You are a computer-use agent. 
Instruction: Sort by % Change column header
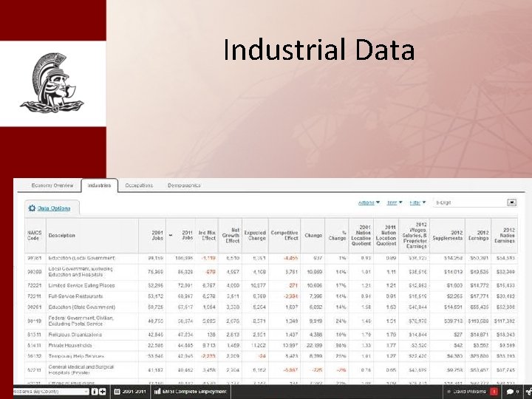click(337, 236)
